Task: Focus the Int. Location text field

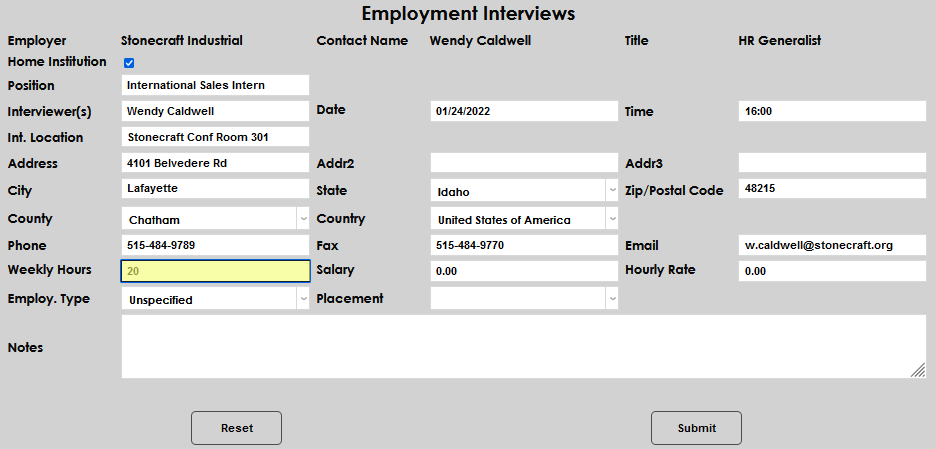Action: click(x=215, y=137)
